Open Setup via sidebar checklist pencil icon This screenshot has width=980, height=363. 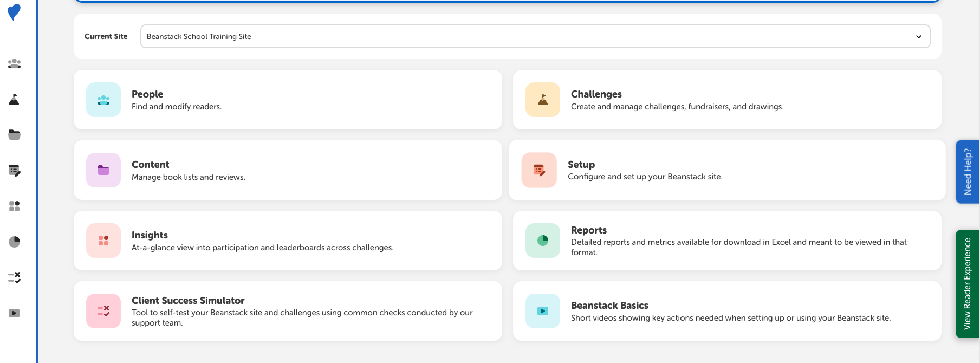coord(15,171)
